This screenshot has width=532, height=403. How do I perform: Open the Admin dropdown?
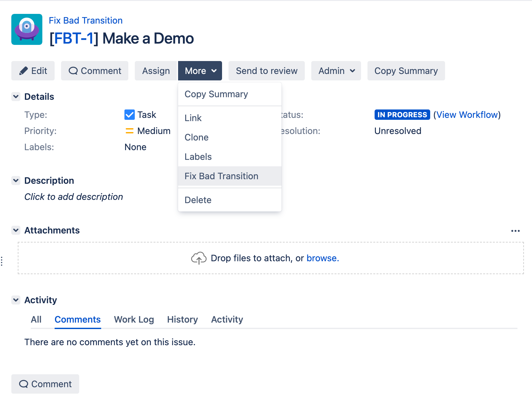pos(336,71)
